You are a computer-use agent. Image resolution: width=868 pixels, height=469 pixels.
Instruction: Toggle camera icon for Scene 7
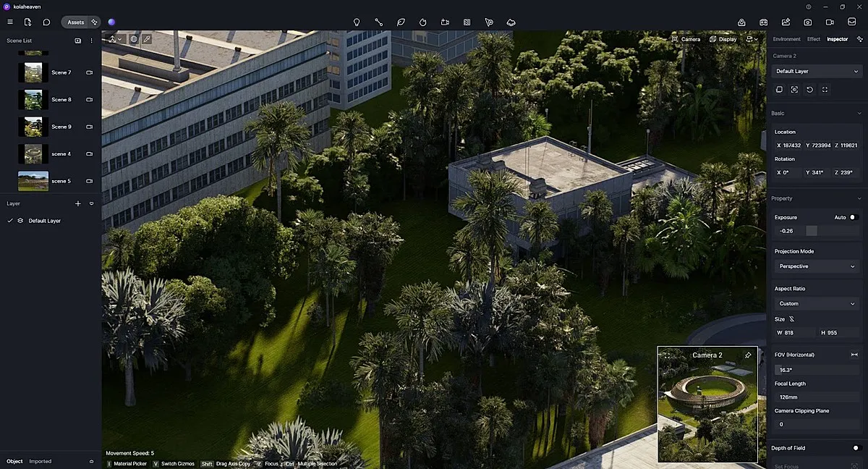click(x=90, y=72)
